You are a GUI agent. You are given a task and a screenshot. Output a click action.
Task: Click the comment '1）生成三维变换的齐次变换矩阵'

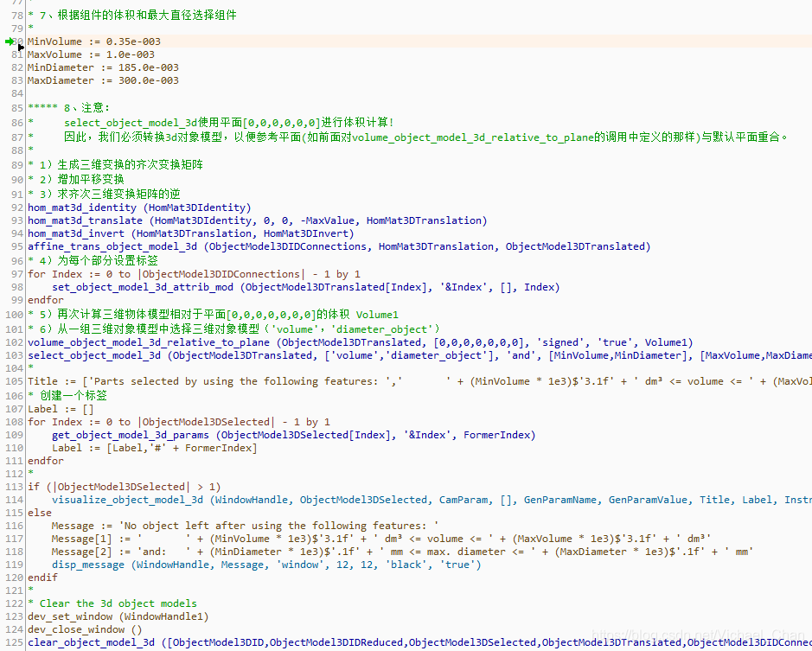click(x=115, y=164)
